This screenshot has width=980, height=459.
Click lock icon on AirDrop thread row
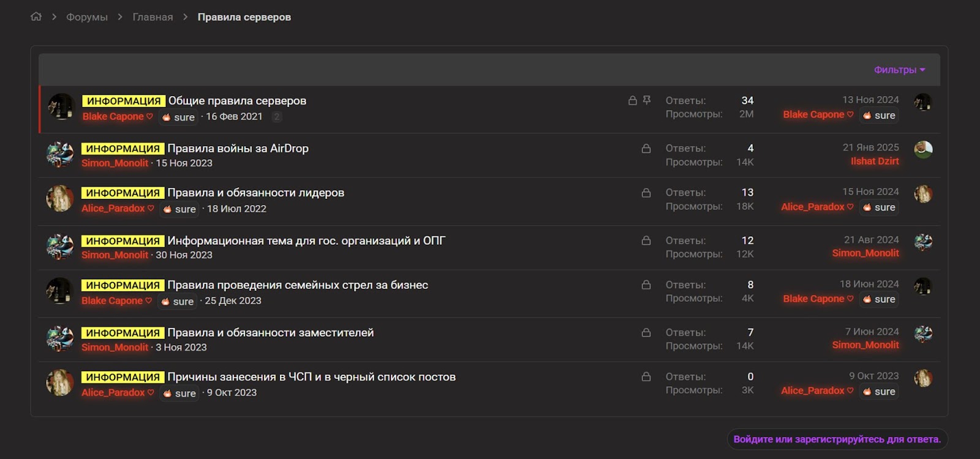tap(646, 148)
